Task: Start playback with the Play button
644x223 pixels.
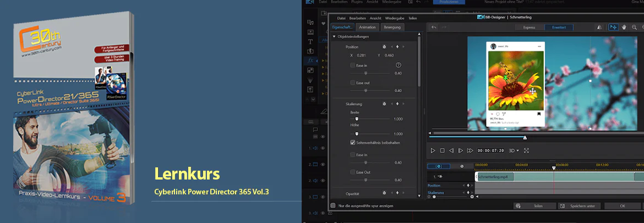Action: [x=433, y=151]
